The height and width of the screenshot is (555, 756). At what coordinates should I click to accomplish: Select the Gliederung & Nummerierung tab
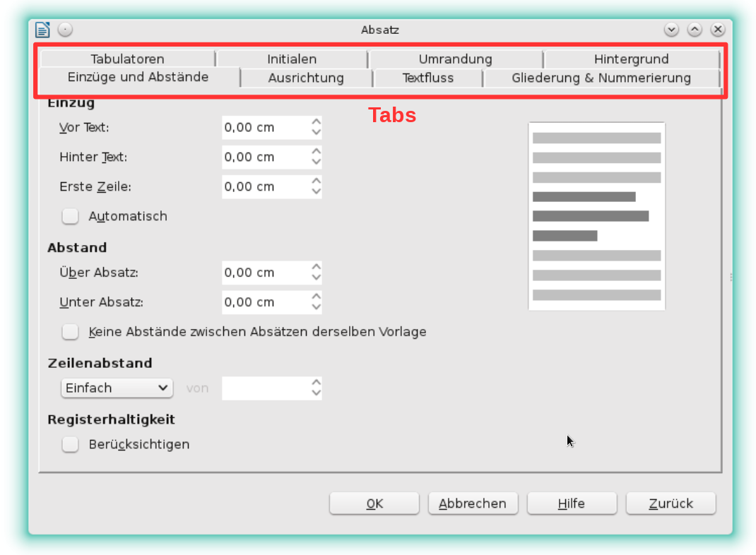(601, 78)
